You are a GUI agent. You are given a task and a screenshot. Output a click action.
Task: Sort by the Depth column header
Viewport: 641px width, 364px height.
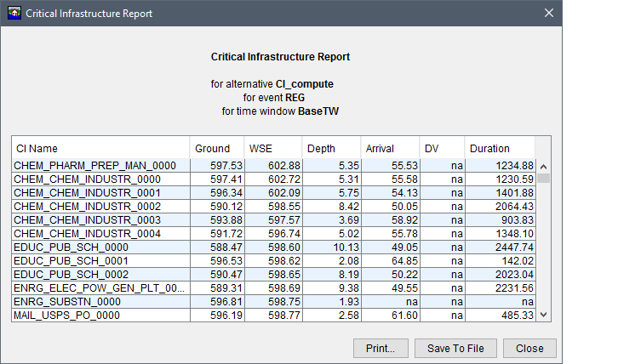pos(331,148)
